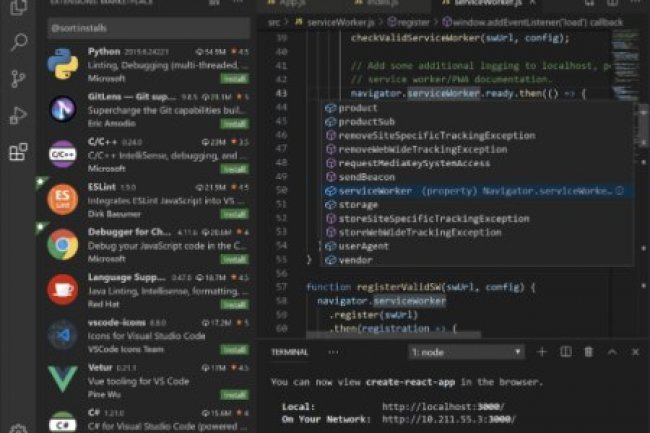650x433 pixels.
Task: Click the C# extension logo
Action: click(63, 422)
